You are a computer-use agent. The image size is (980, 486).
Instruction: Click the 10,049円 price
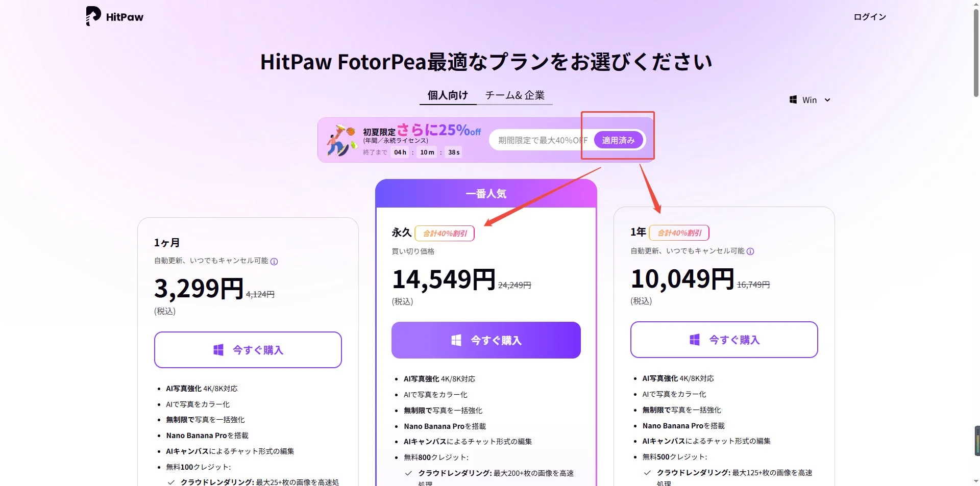[x=682, y=279]
